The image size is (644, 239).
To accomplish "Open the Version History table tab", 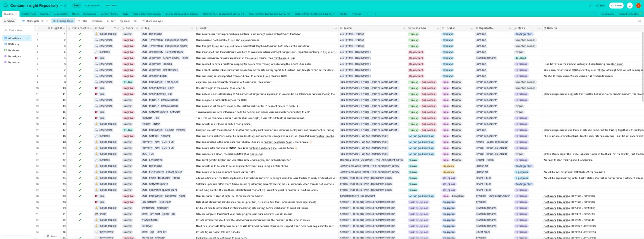I will pos(109,14).
